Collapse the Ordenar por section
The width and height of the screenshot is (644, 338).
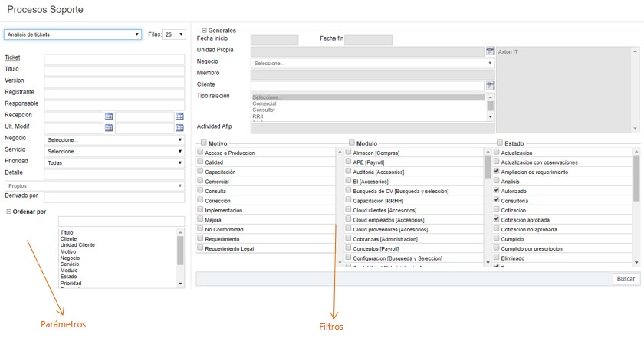point(9,212)
